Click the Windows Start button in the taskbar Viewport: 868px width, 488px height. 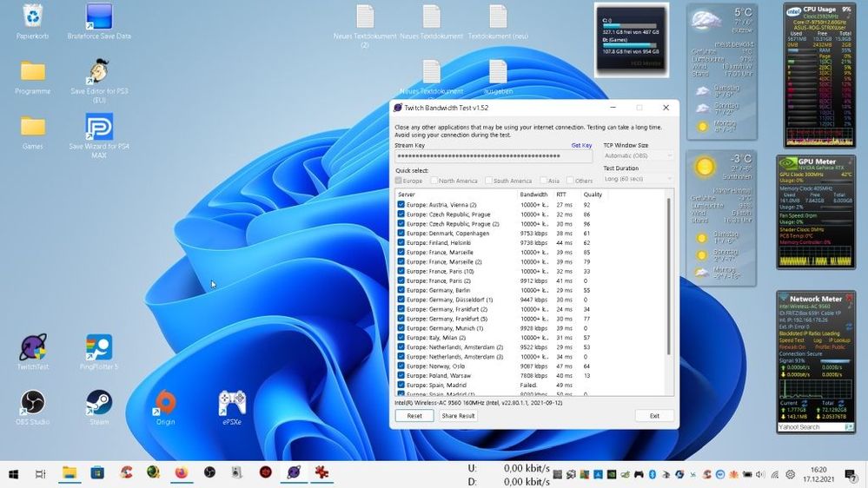[x=14, y=473]
